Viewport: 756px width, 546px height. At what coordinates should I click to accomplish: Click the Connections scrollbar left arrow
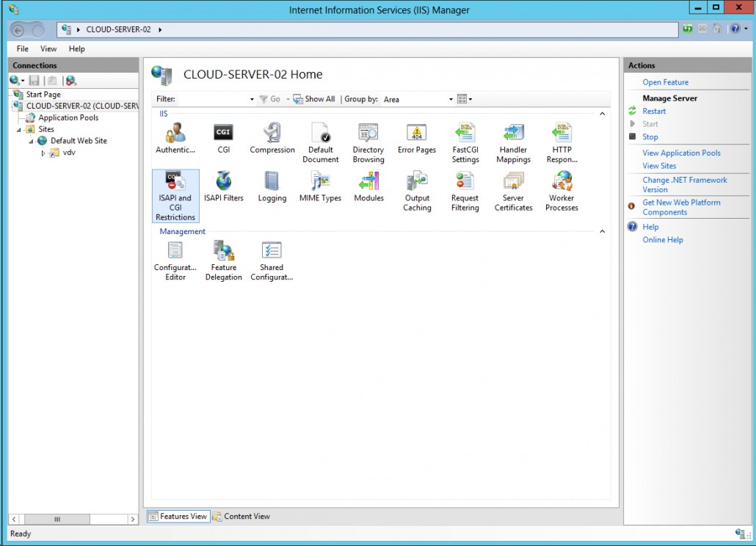[14, 519]
